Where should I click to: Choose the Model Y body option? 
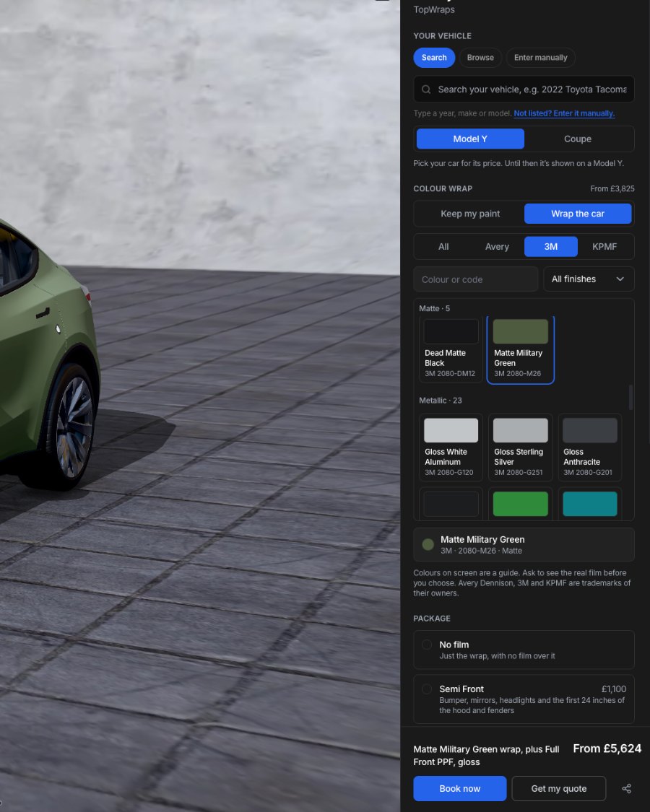[470, 139]
